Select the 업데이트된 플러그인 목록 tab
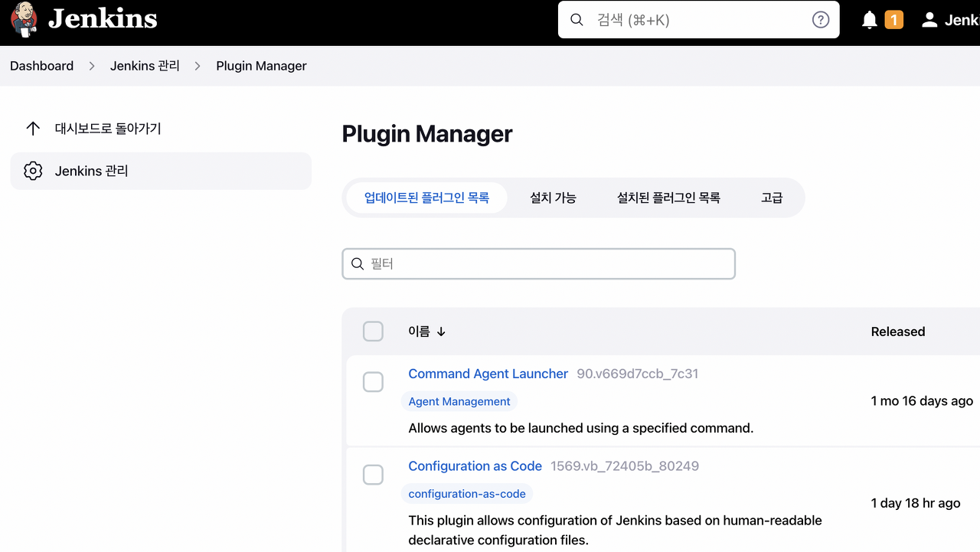Screen dimensions: 980x552 (426, 198)
